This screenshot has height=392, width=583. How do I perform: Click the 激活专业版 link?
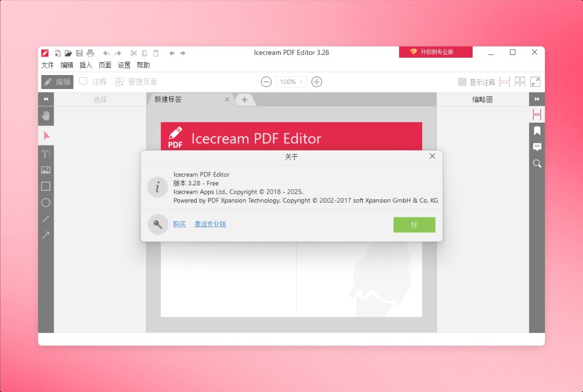pyautogui.click(x=210, y=224)
